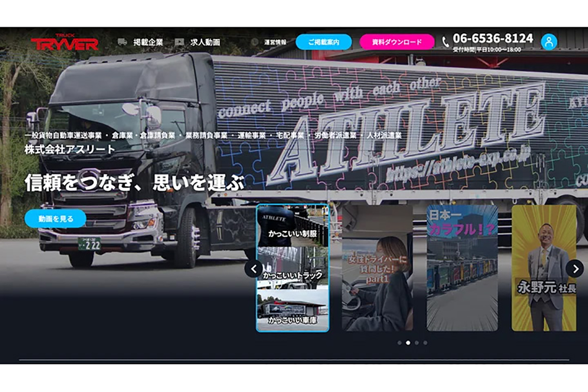Select the second carousel pagination dot
The image size is (588, 392).
408,343
